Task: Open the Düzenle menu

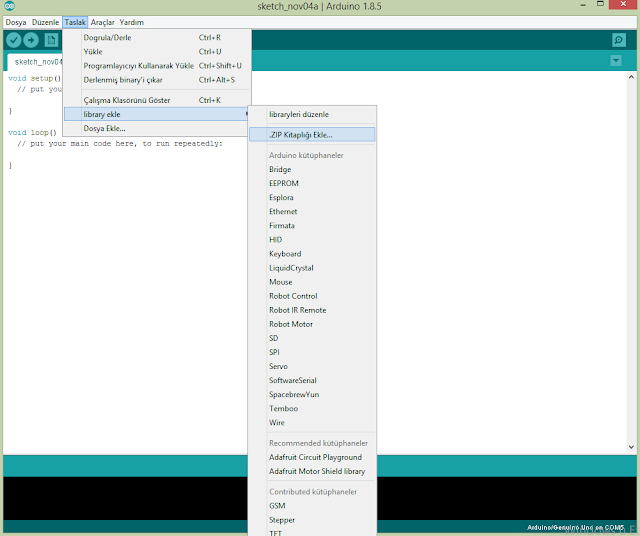Action: click(45, 22)
